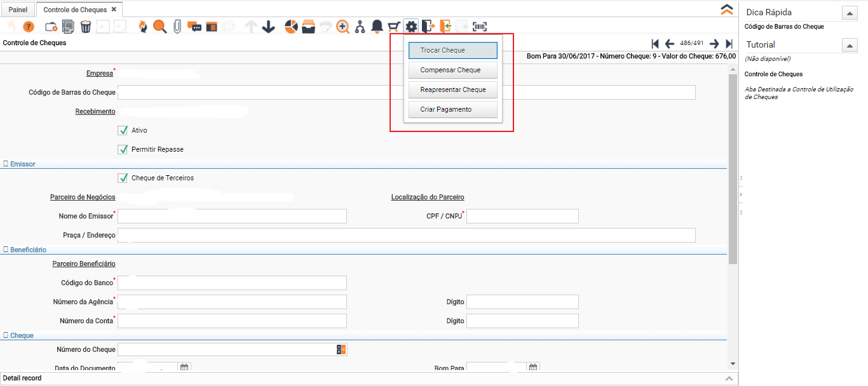Click the orange help question mark icon

click(x=28, y=27)
